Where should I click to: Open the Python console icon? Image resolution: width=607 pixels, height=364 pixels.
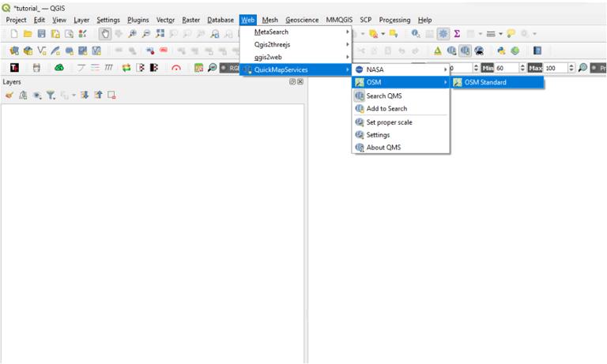tap(501, 51)
